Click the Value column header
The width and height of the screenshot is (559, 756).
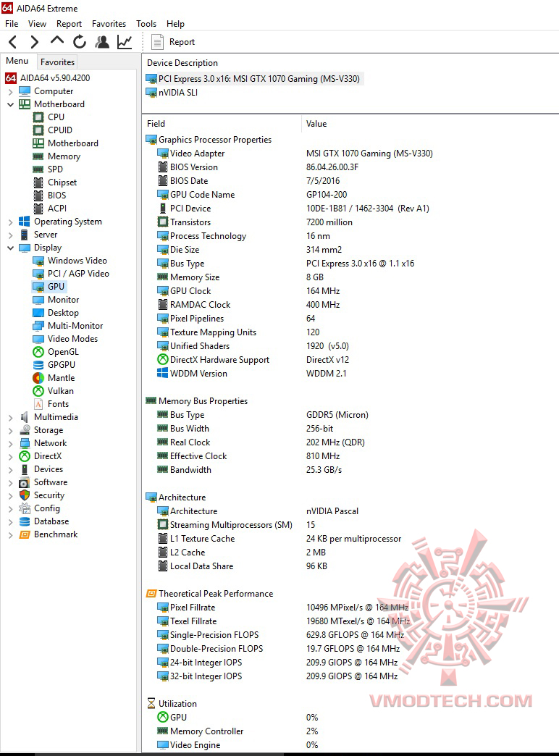pos(316,124)
